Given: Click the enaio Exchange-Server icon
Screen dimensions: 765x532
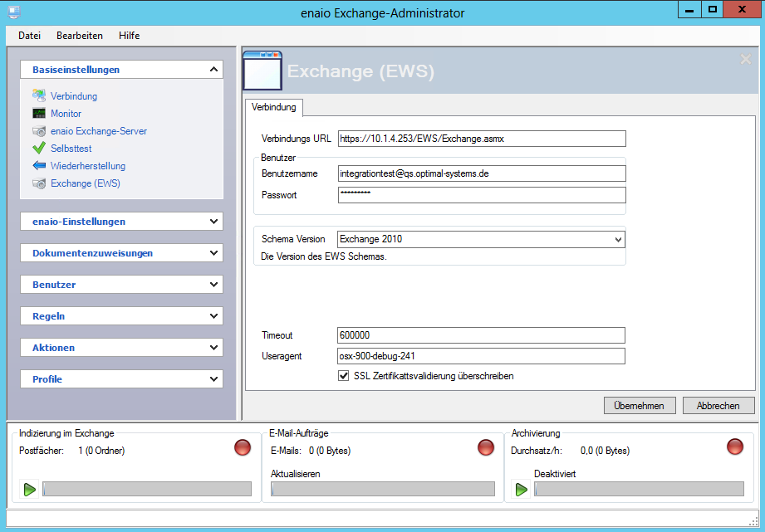Looking at the screenshot, I should click(39, 131).
